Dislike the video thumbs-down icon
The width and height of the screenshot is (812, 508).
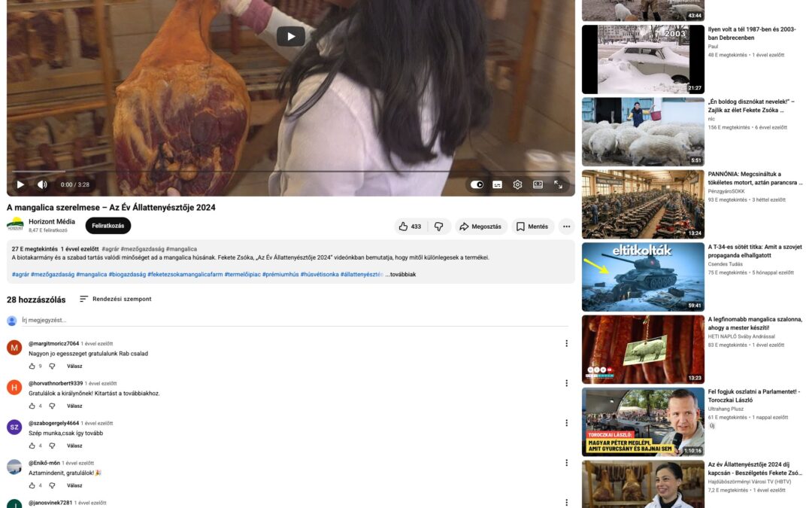click(x=438, y=227)
